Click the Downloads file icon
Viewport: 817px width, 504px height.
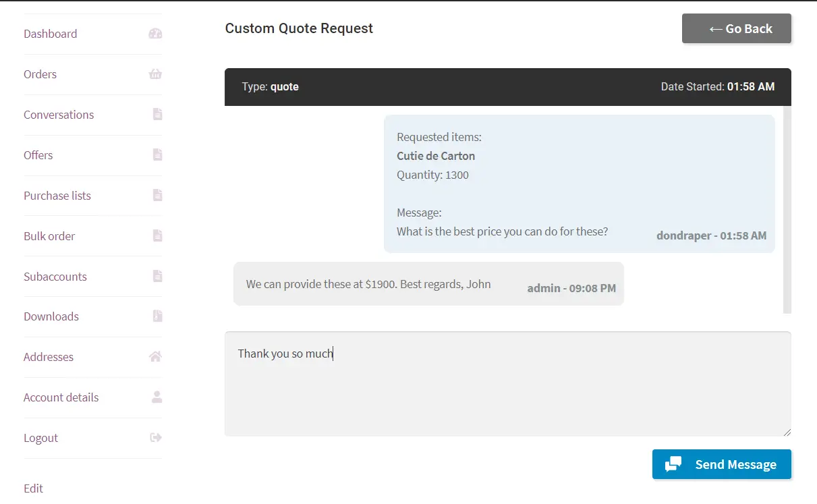pyautogui.click(x=157, y=316)
